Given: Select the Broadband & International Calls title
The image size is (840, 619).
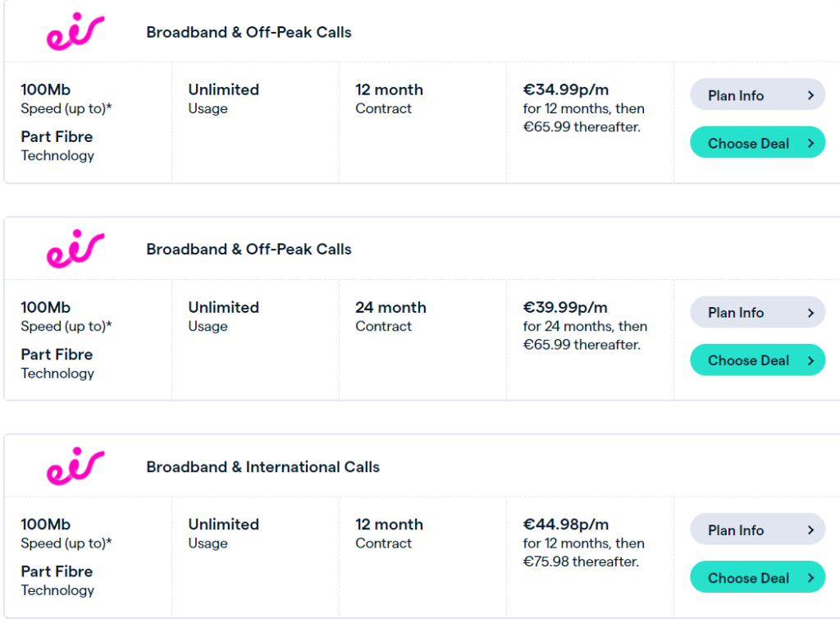Looking at the screenshot, I should (263, 467).
